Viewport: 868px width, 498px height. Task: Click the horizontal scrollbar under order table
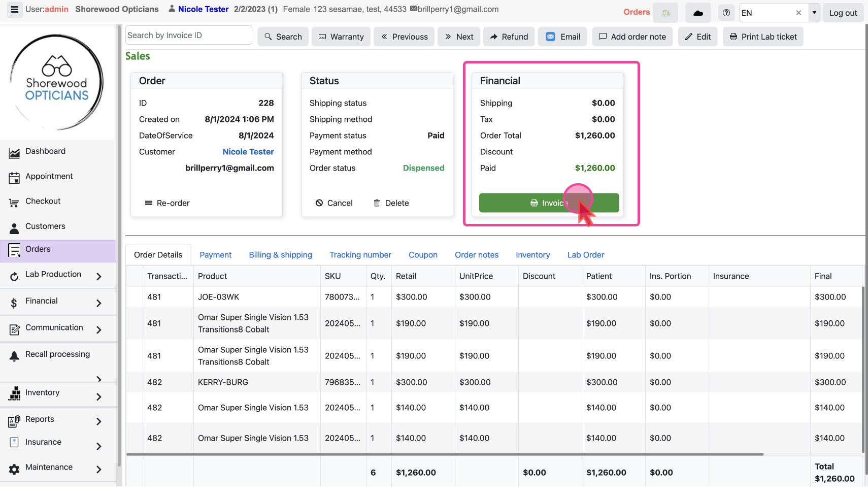(x=445, y=454)
